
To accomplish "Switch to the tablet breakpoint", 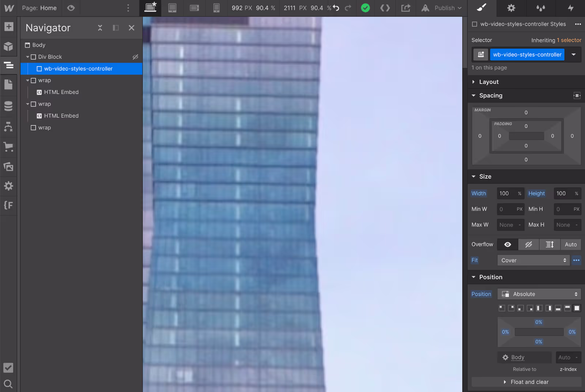I will [x=172, y=8].
